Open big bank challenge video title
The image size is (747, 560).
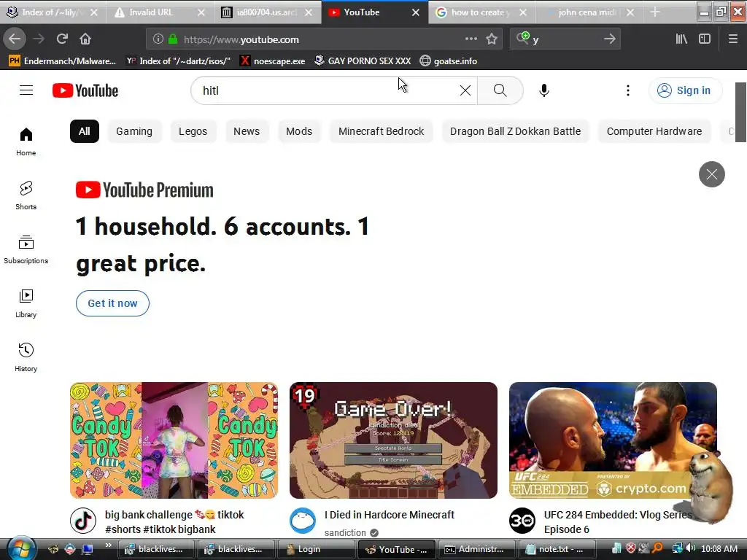[x=174, y=522]
